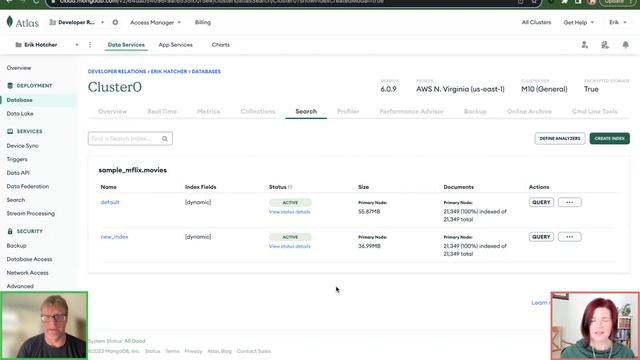The height and width of the screenshot is (360, 640).
Task: Go to All Clusters
Action: [x=536, y=22]
